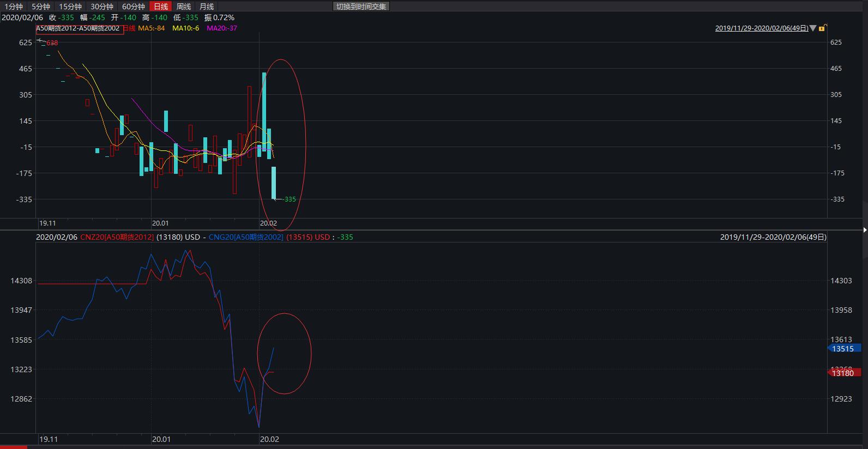Expand the right side panel arrow

865,230
